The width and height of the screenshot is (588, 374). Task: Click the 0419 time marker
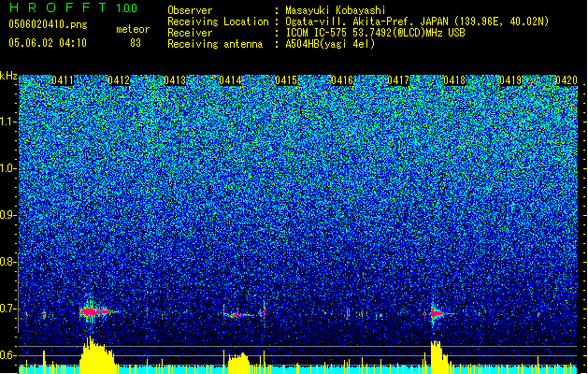click(510, 80)
